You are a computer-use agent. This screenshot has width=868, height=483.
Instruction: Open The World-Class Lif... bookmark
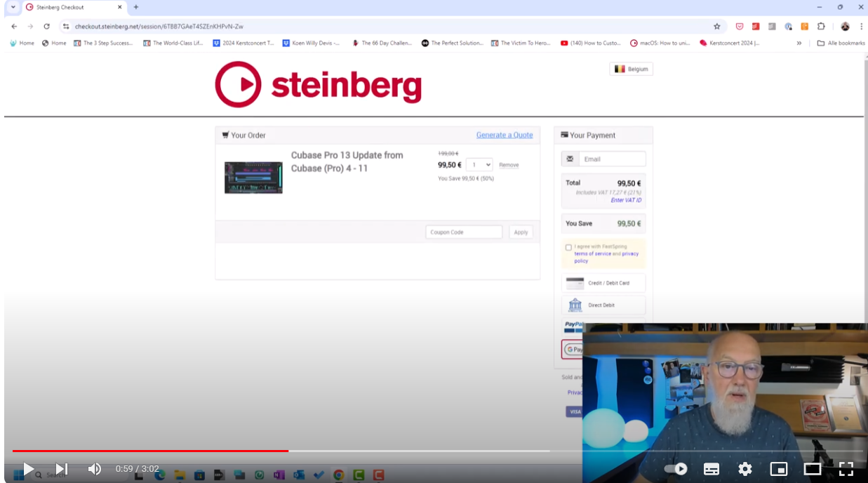(x=173, y=43)
